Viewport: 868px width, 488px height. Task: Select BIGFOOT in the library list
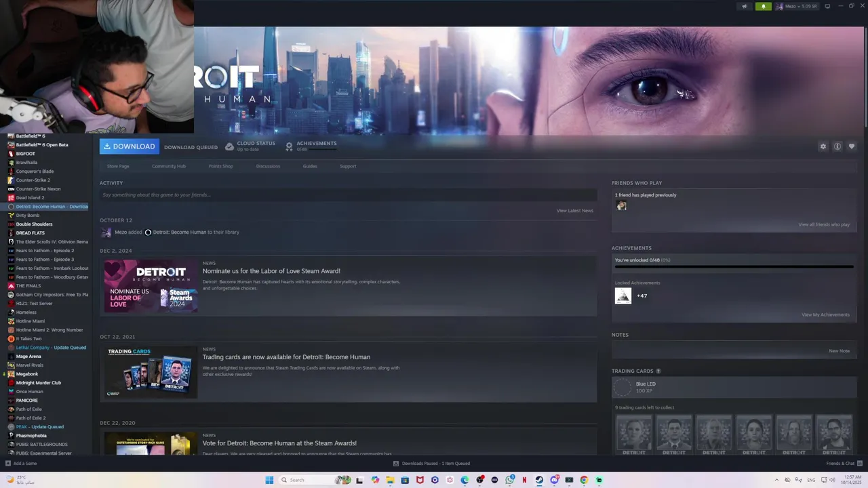[x=26, y=154]
